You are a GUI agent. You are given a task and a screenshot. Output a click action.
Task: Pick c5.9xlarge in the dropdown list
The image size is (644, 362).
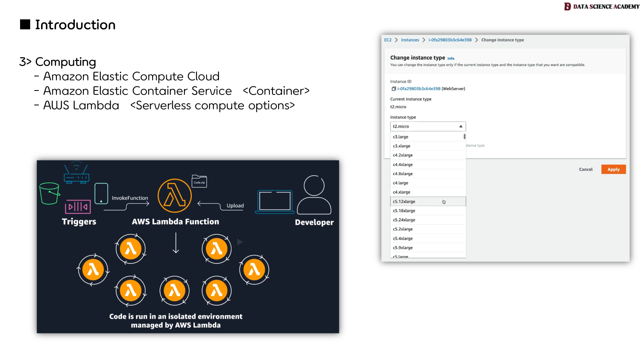pyautogui.click(x=428, y=248)
